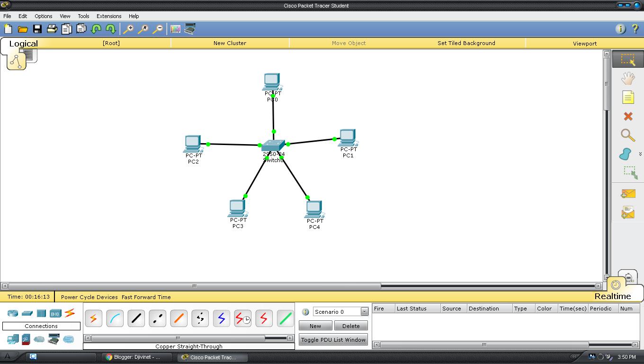Select the Connections lightning category
This screenshot has width=644, height=364.
[70, 313]
